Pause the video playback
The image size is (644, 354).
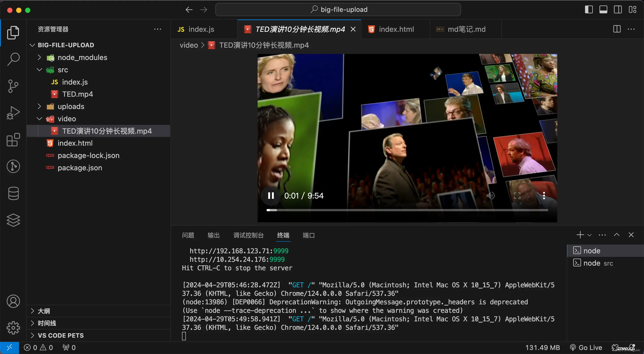[x=271, y=196]
